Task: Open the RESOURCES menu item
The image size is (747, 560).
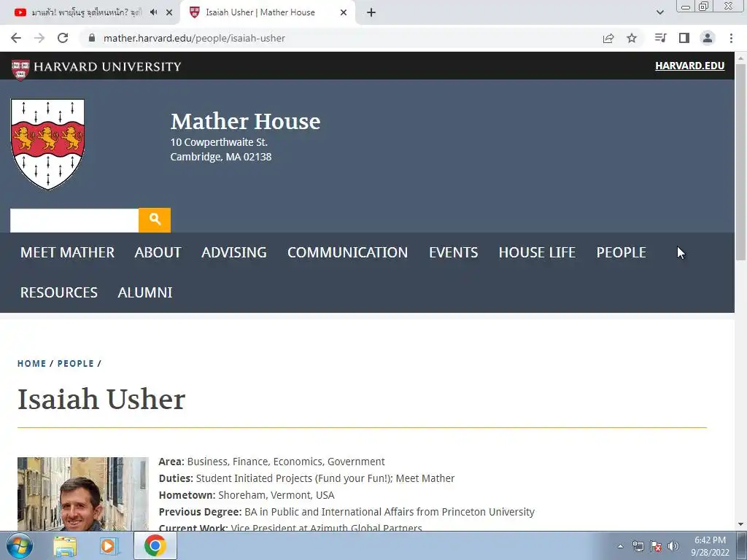Action: click(x=58, y=292)
